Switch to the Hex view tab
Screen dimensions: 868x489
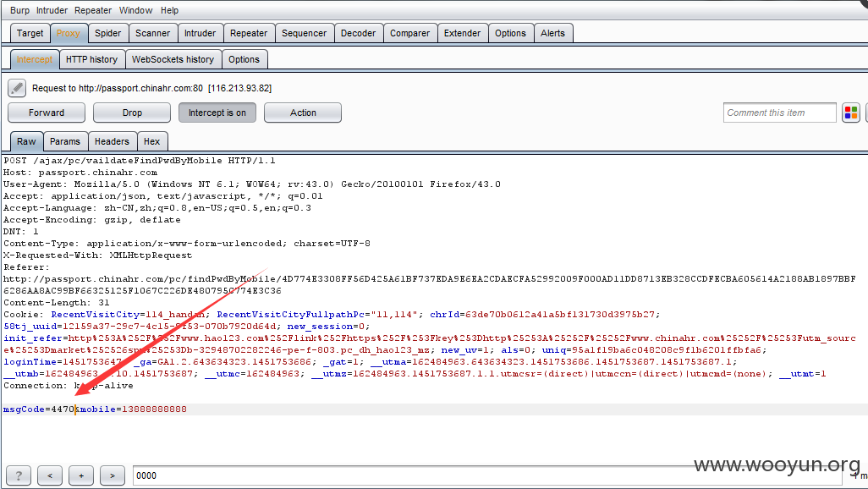151,141
